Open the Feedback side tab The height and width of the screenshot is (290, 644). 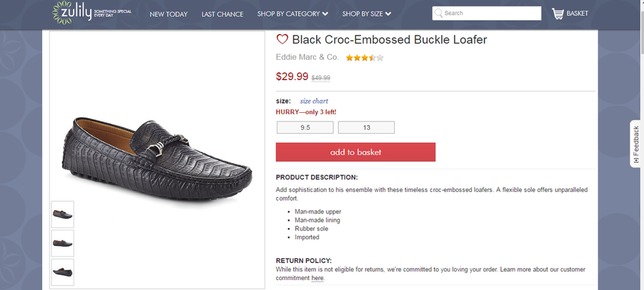click(636, 143)
